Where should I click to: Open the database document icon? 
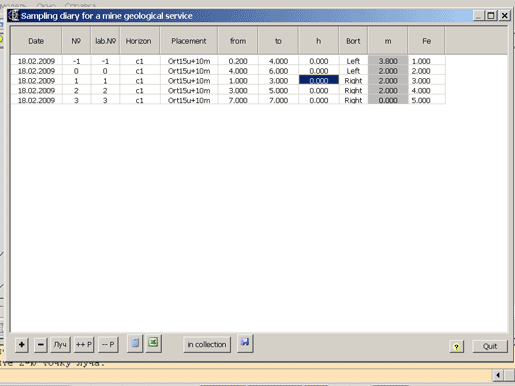click(x=135, y=343)
